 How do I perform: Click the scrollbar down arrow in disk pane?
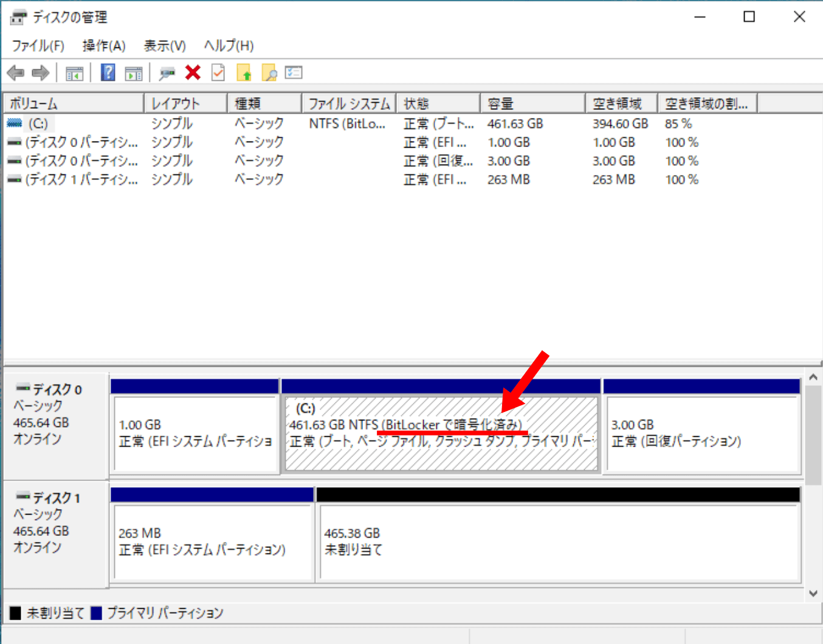pyautogui.click(x=813, y=594)
